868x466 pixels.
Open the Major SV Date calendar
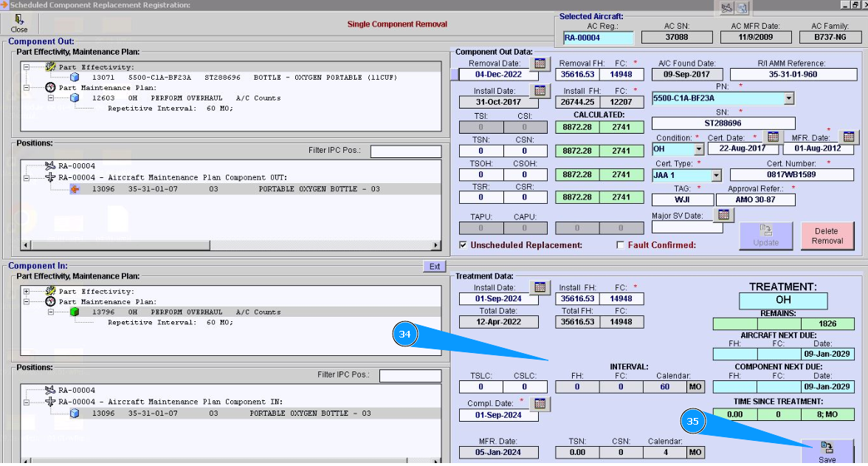[724, 214]
